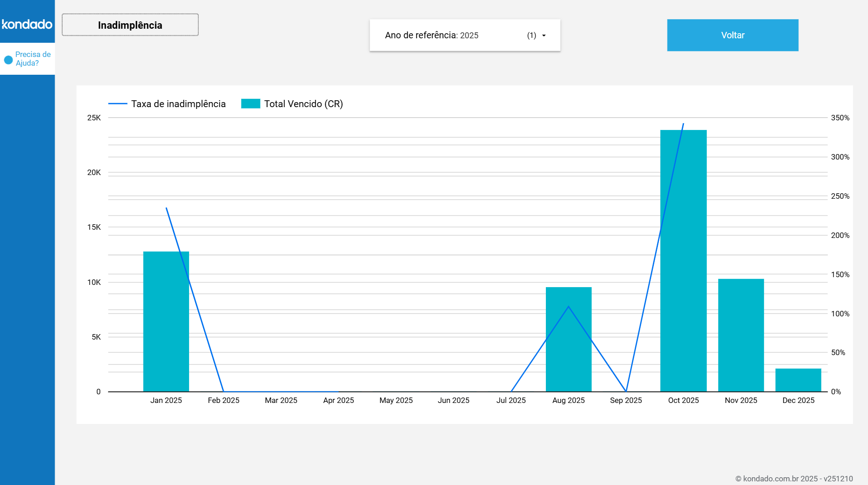Toggle the Total Vencido (CR) legend label
The height and width of the screenshot is (485, 868).
point(303,104)
